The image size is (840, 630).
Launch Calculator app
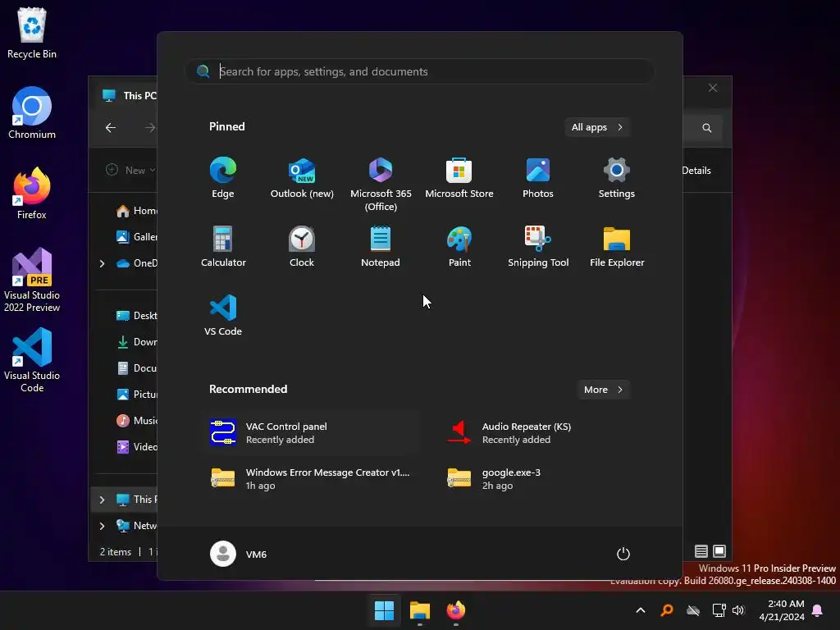pyautogui.click(x=223, y=247)
